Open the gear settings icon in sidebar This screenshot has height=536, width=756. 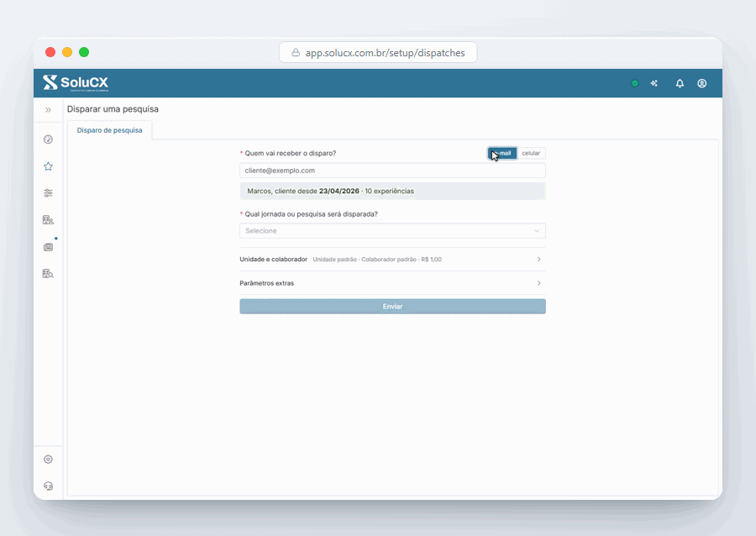pyautogui.click(x=48, y=460)
